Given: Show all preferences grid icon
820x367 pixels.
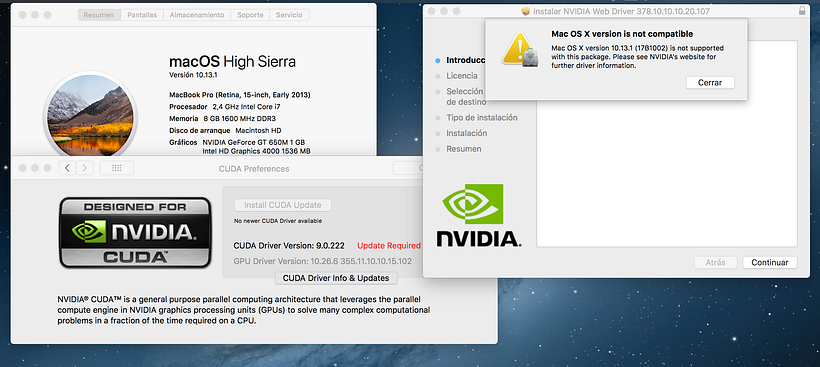Looking at the screenshot, I should [117, 168].
